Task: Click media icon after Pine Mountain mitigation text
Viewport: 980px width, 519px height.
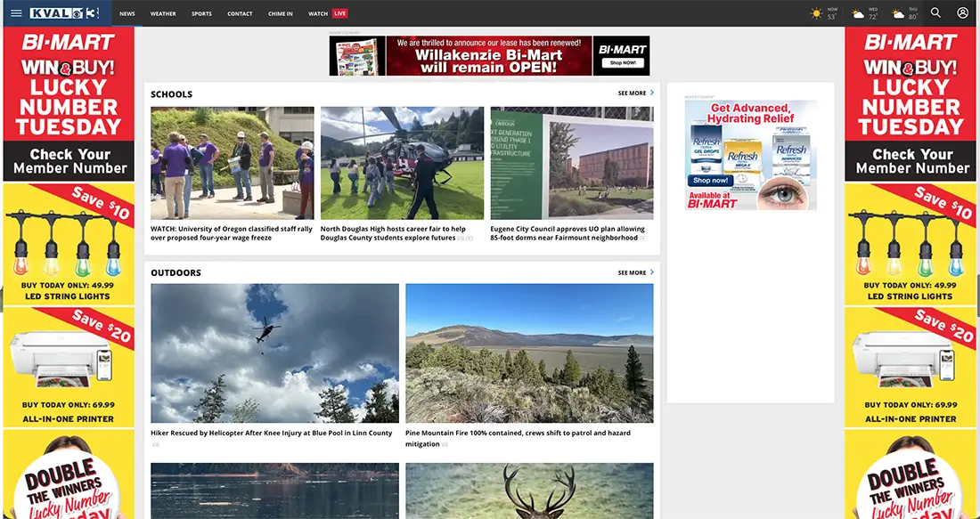Action: (x=445, y=445)
